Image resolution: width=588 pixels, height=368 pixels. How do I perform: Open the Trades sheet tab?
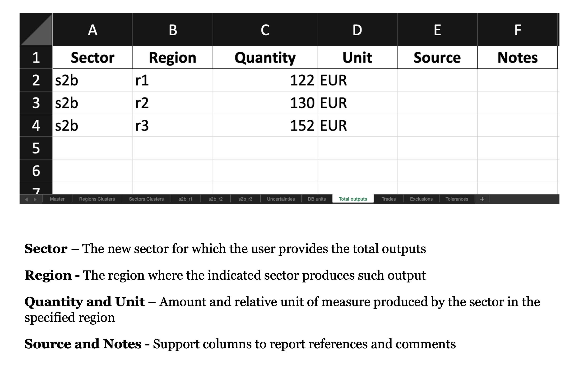point(389,199)
